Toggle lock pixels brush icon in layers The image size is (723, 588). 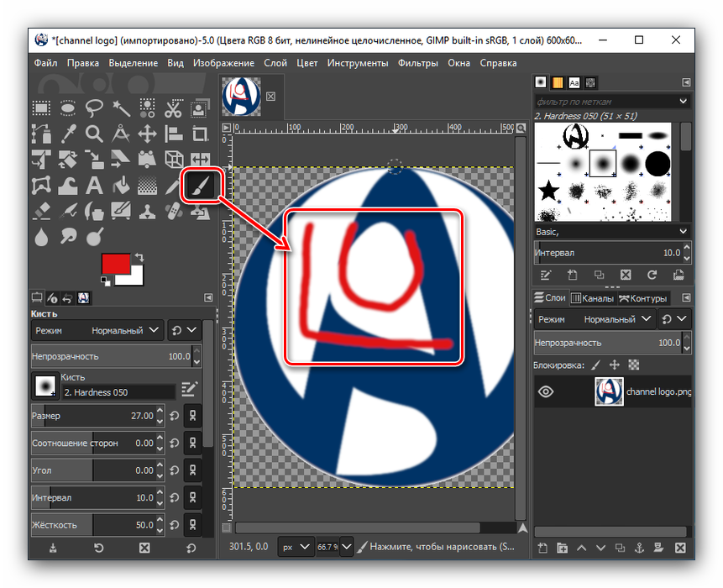point(596,365)
